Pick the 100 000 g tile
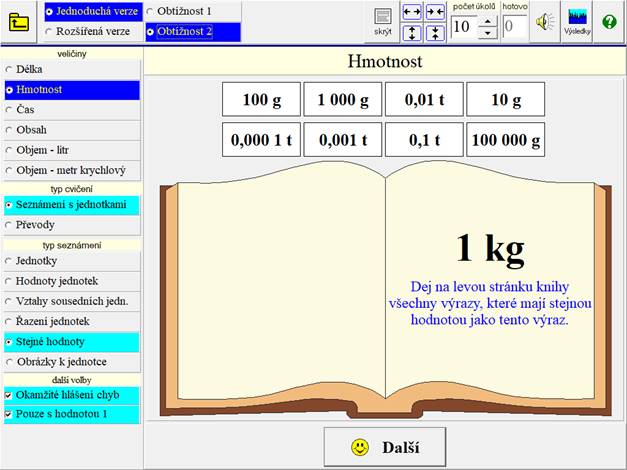Screen dimensions: 627x470 point(505,140)
